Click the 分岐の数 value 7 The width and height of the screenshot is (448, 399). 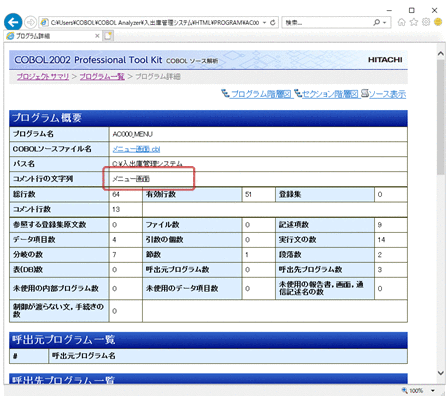point(114,255)
